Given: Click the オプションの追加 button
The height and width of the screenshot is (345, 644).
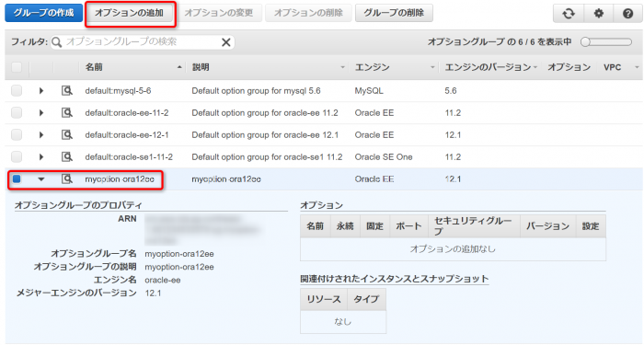Looking at the screenshot, I should tap(130, 13).
